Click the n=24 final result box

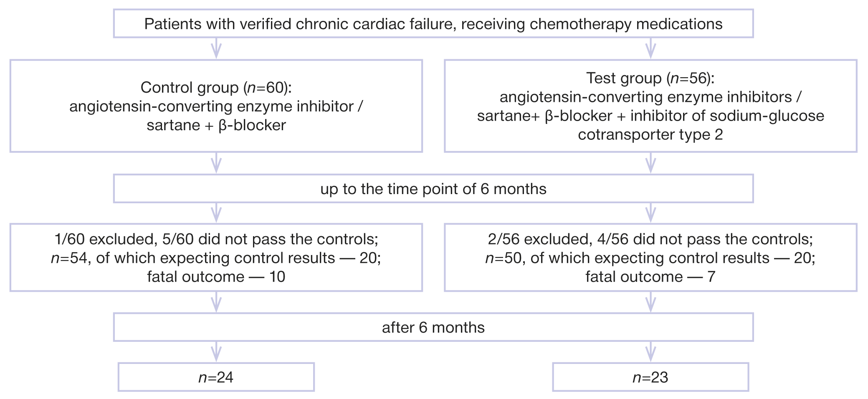216,377
